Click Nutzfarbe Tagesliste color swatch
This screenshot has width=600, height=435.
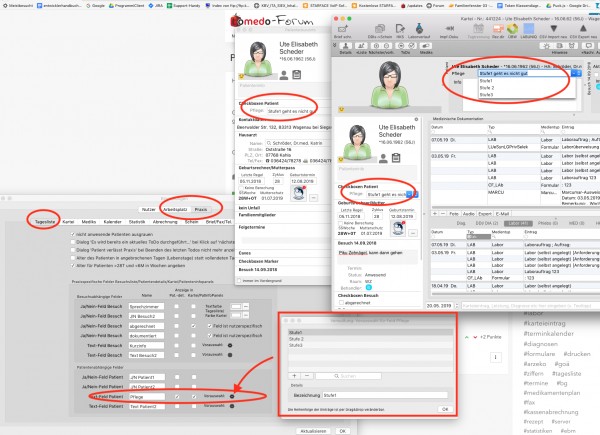tap(236, 306)
